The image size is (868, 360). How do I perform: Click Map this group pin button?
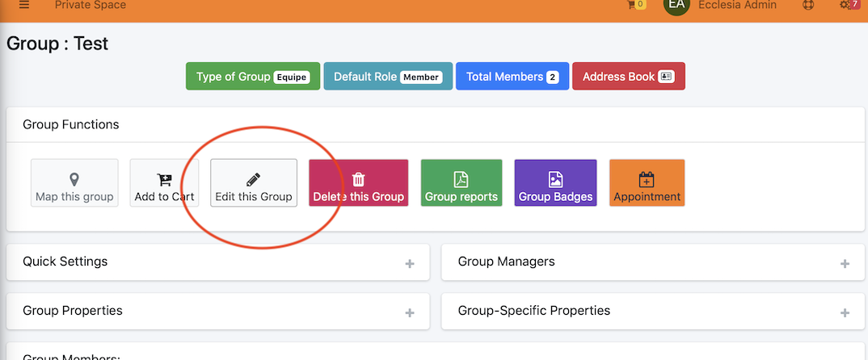(x=74, y=183)
